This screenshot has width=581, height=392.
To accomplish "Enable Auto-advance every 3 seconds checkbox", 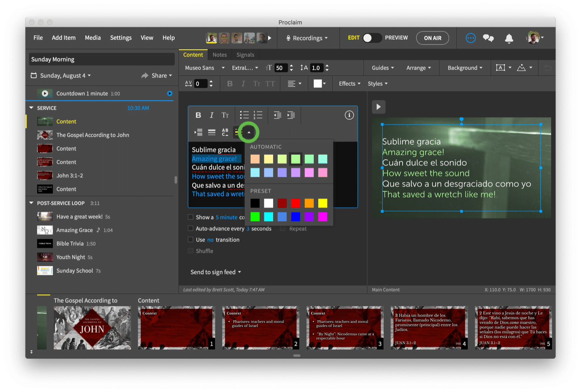I will coord(190,228).
